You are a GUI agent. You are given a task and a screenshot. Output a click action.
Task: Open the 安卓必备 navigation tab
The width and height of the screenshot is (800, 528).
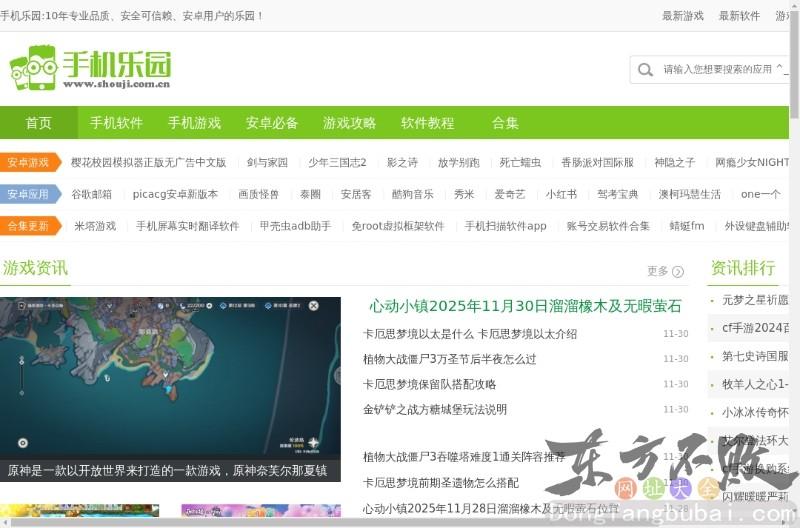[x=272, y=123]
